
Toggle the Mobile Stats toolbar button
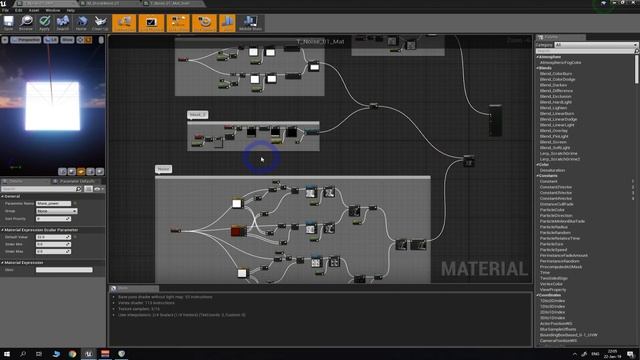pos(250,23)
